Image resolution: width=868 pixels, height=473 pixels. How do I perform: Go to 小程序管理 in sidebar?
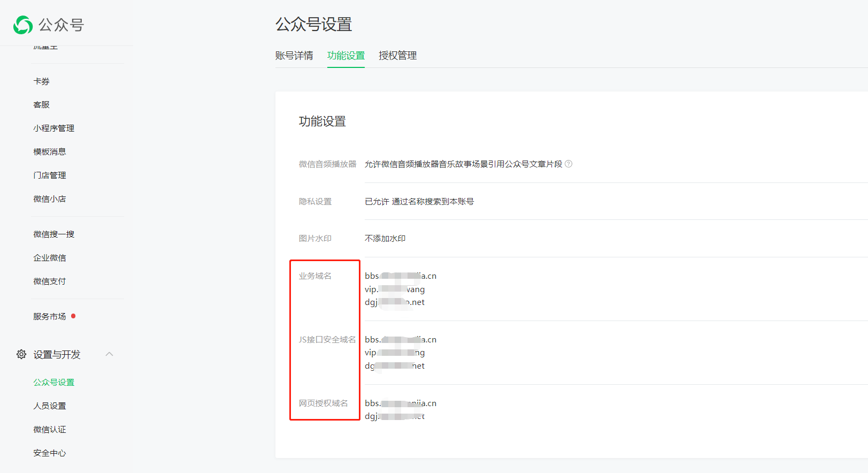point(54,128)
